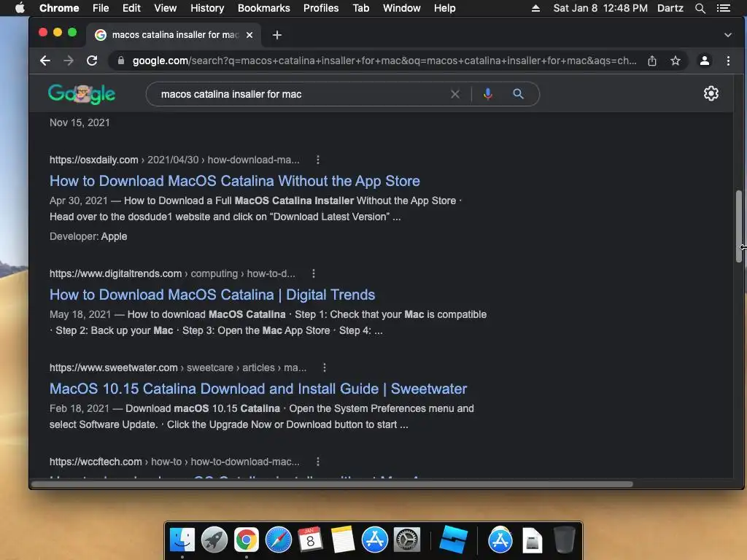Viewport: 747px width, 560px height.
Task: Open Chrome's three-dot menu
Action: point(728,61)
